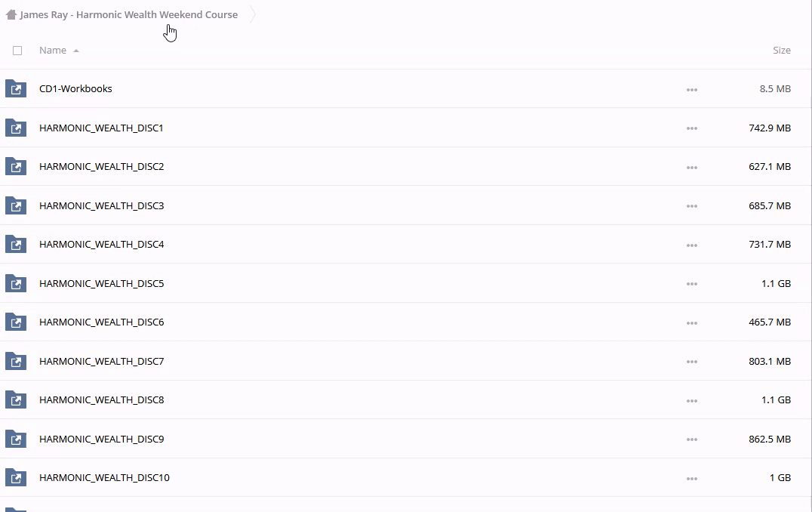Toggle the Name sort direction arrow
Viewport: 812px width, 512px height.
pyautogui.click(x=76, y=51)
